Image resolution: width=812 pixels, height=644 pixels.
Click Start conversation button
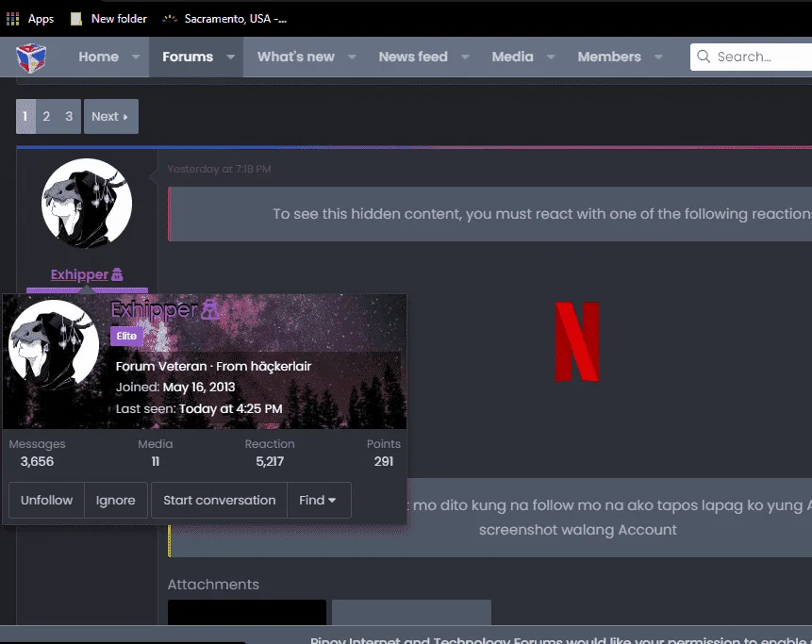tap(219, 500)
